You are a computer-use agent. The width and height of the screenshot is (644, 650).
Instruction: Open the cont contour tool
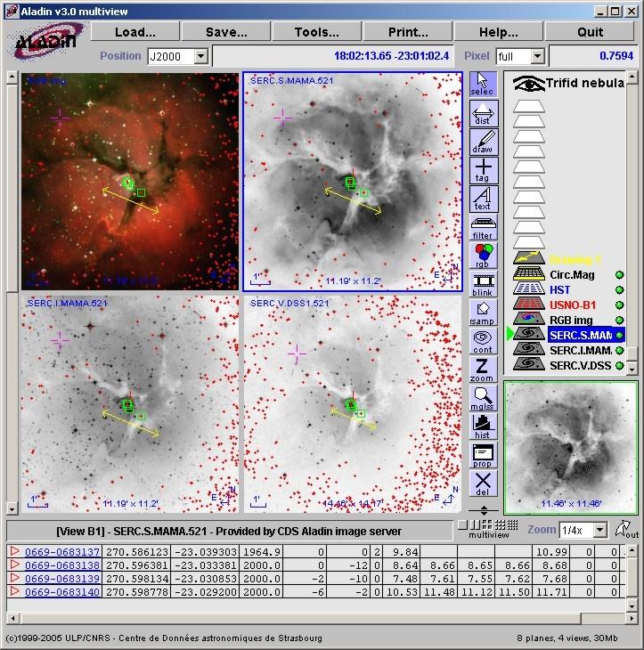[x=483, y=341]
